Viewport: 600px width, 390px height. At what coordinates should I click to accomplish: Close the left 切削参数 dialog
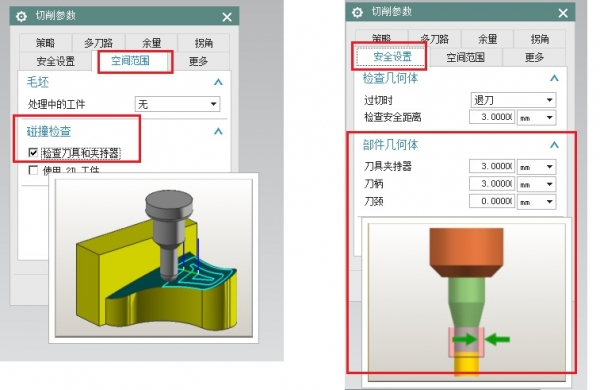[227, 17]
